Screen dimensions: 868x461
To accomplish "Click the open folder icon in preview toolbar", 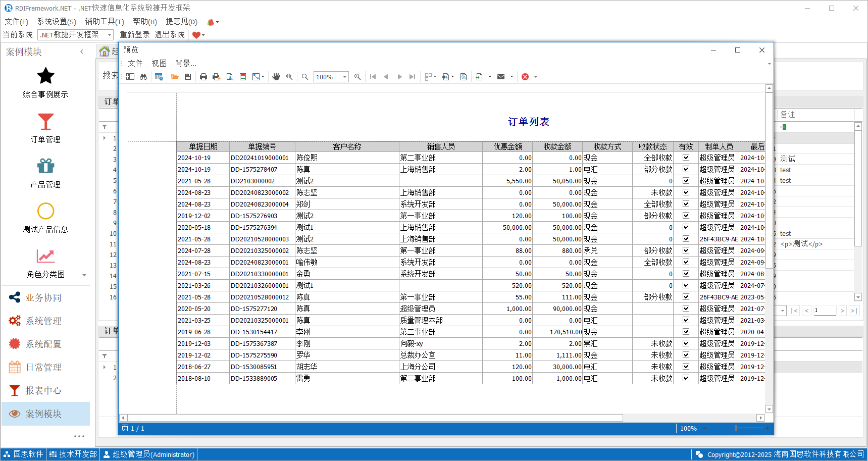I will [175, 77].
